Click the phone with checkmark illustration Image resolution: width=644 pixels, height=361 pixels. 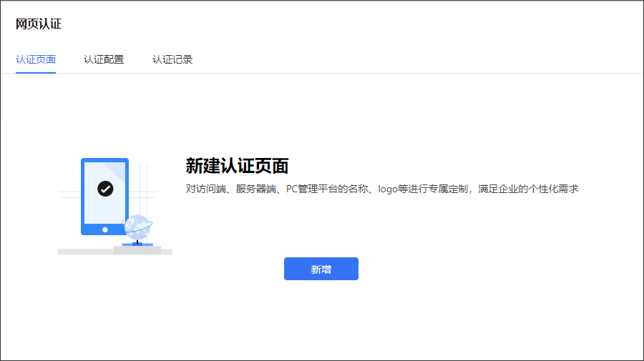click(104, 197)
